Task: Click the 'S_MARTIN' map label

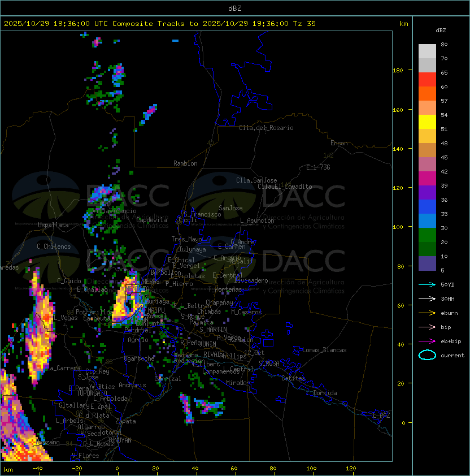Action: (x=213, y=330)
